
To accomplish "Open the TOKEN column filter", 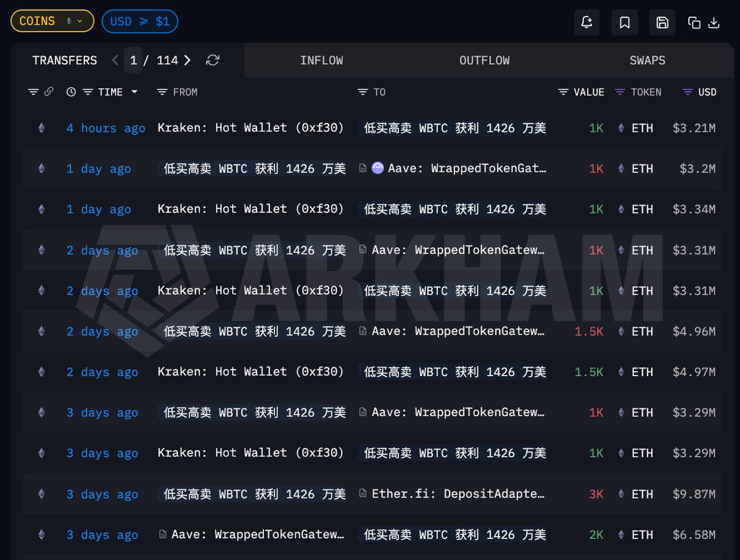I will tap(620, 92).
